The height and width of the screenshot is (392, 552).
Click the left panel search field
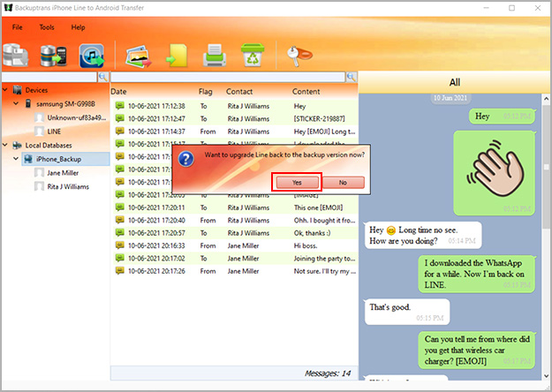pos(47,78)
